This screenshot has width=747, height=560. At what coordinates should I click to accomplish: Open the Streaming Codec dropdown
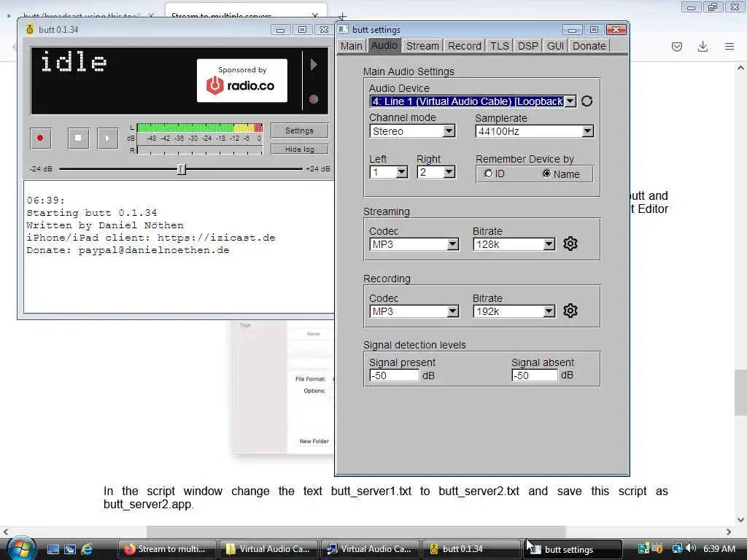[452, 244]
